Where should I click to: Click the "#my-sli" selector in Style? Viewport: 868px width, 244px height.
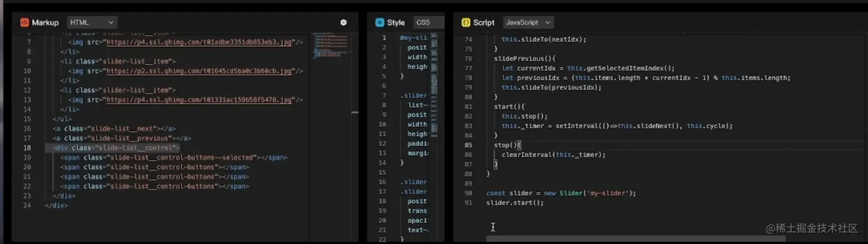[x=413, y=38]
